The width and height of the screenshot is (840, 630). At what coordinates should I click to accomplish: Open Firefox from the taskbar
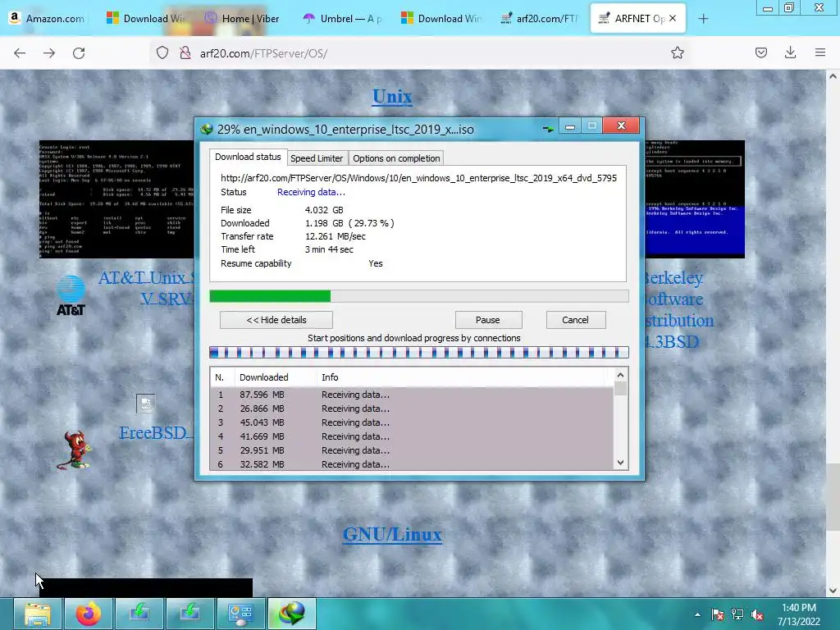tap(89, 614)
